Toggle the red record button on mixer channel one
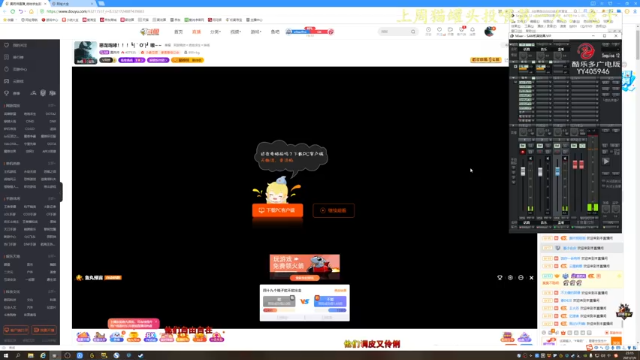 (522, 152)
